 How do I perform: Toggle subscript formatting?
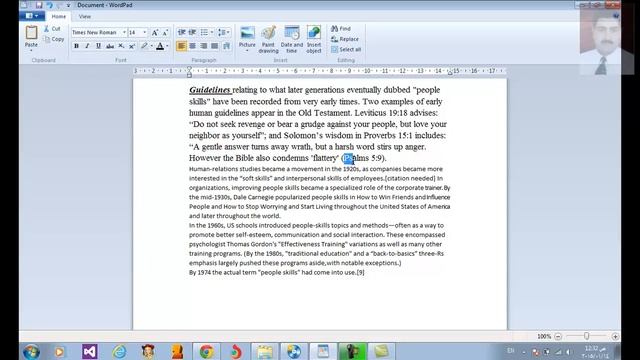click(121, 46)
